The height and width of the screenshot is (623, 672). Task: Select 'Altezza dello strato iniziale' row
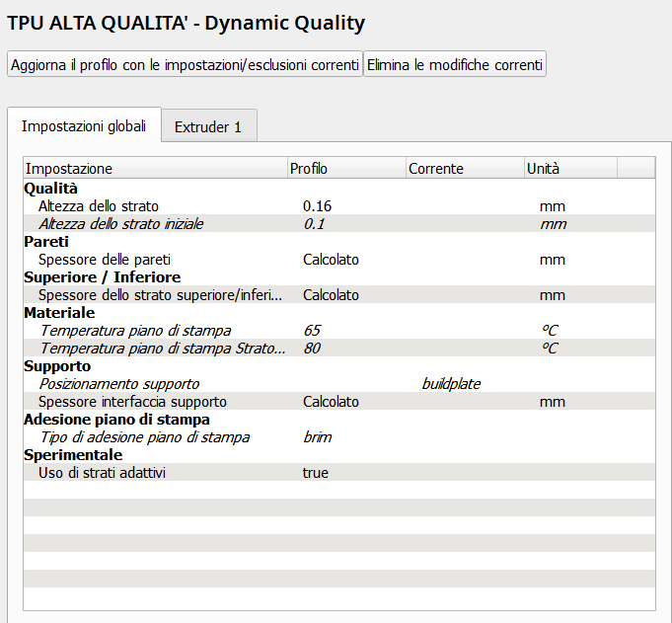tap(120, 224)
